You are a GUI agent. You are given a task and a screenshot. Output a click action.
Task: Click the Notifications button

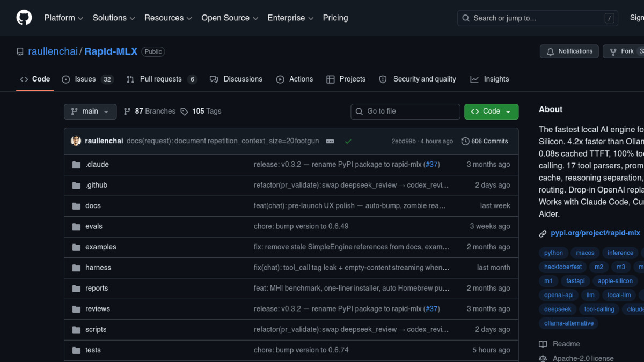click(569, 51)
